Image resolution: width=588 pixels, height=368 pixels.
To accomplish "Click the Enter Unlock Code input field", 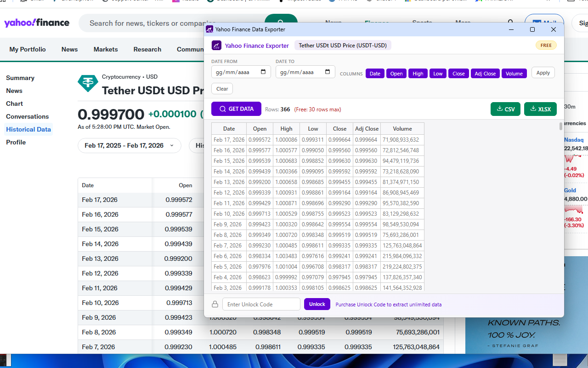I will point(261,304).
